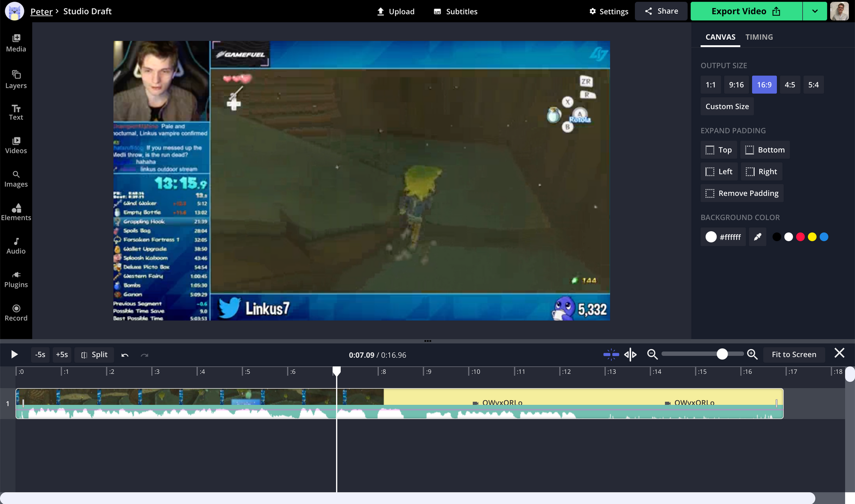This screenshot has width=855, height=504.
Task: Toggle timeline snapping icon
Action: pos(611,354)
